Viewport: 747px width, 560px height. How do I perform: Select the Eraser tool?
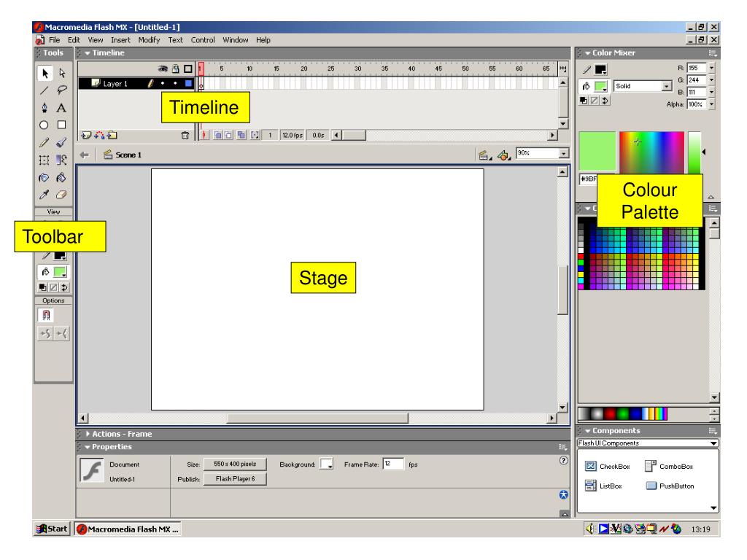[61, 195]
